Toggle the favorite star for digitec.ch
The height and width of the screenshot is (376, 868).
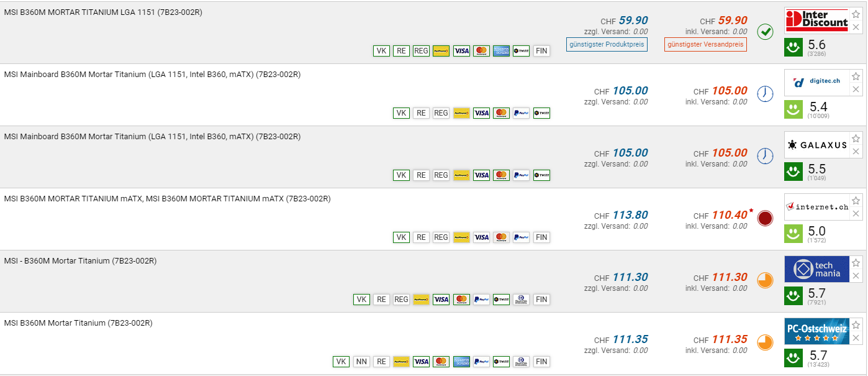(856, 76)
